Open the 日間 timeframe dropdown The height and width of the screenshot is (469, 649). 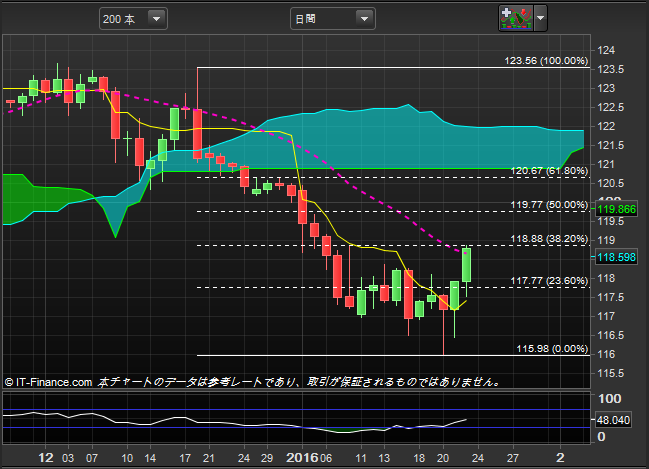click(x=332, y=19)
